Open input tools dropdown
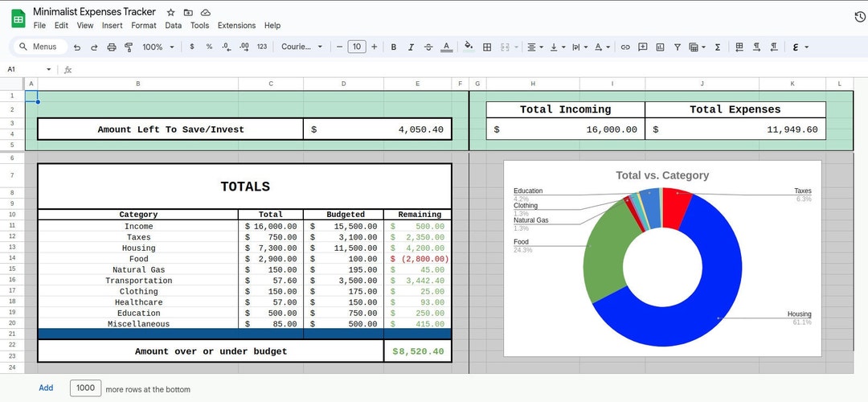The image size is (868, 402). tap(800, 47)
